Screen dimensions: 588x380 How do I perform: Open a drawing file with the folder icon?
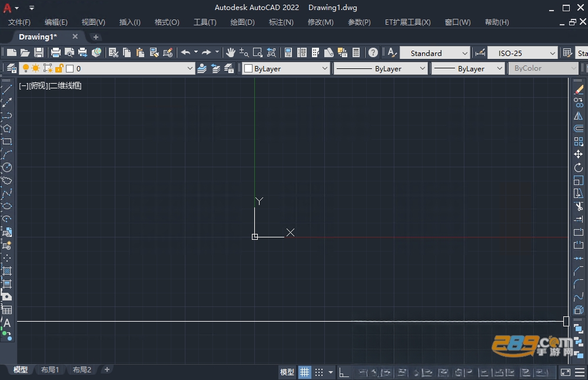click(25, 52)
